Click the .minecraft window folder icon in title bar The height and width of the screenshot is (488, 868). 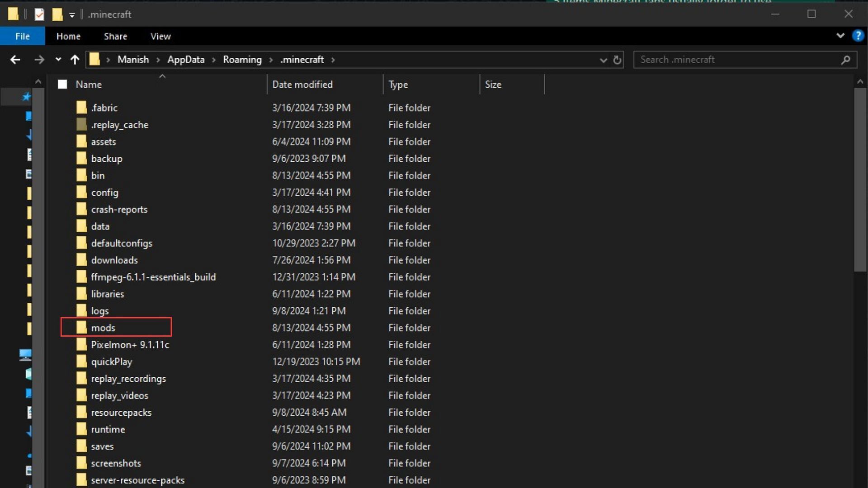[x=13, y=14]
